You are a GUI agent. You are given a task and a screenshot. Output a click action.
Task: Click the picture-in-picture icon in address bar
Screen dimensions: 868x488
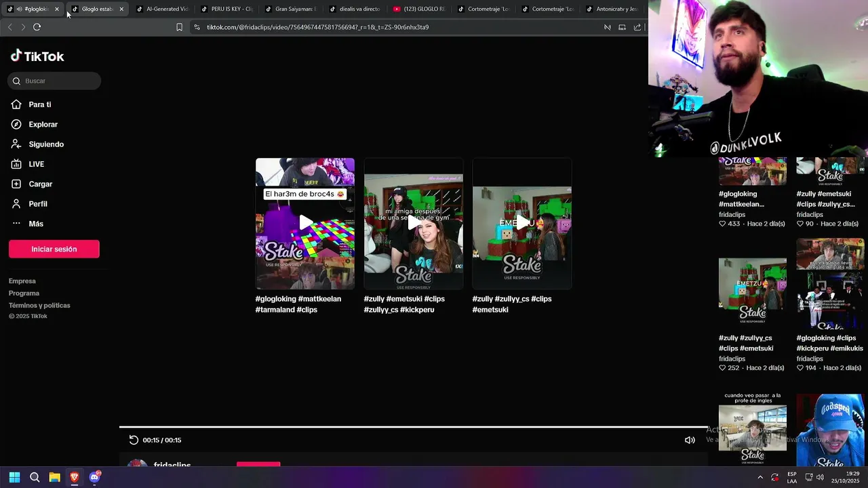(622, 27)
